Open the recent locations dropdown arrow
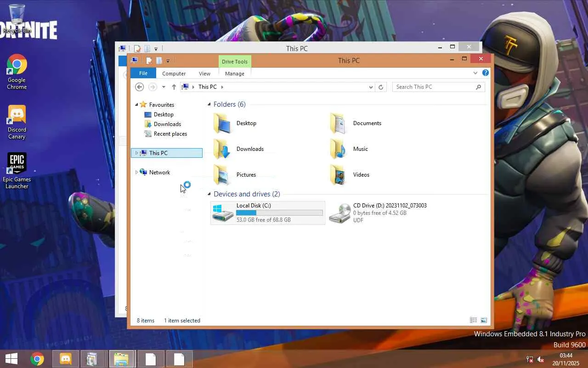The width and height of the screenshot is (588, 368). [164, 87]
